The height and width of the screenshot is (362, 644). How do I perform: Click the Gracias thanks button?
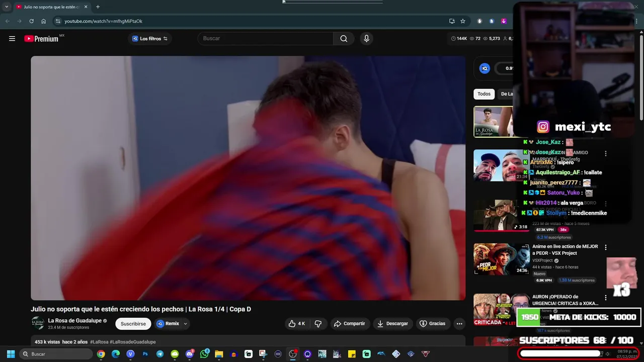click(433, 324)
